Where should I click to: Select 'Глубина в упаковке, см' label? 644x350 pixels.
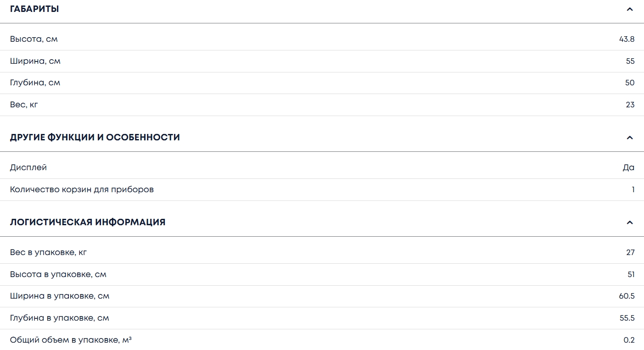click(x=60, y=318)
